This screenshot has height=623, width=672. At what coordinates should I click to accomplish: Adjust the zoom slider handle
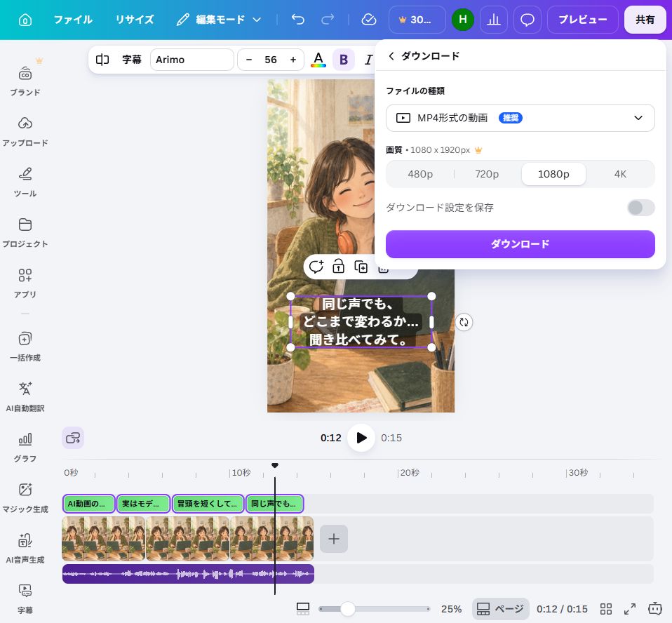[x=347, y=609]
